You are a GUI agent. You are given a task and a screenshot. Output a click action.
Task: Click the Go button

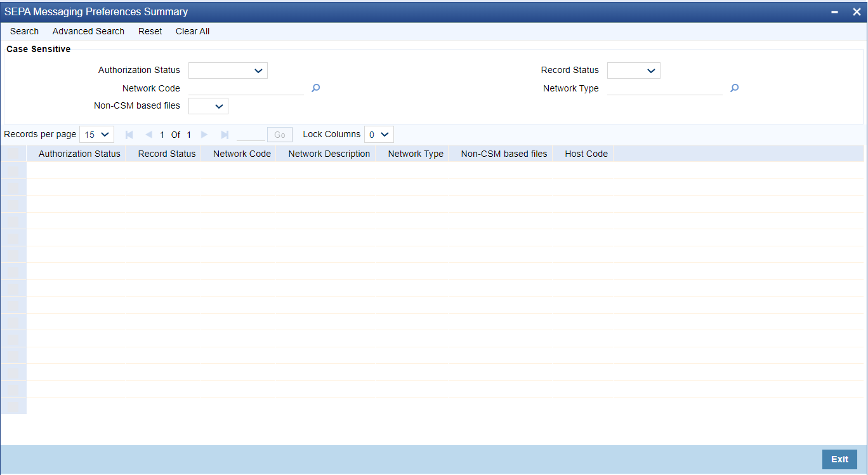pos(280,135)
